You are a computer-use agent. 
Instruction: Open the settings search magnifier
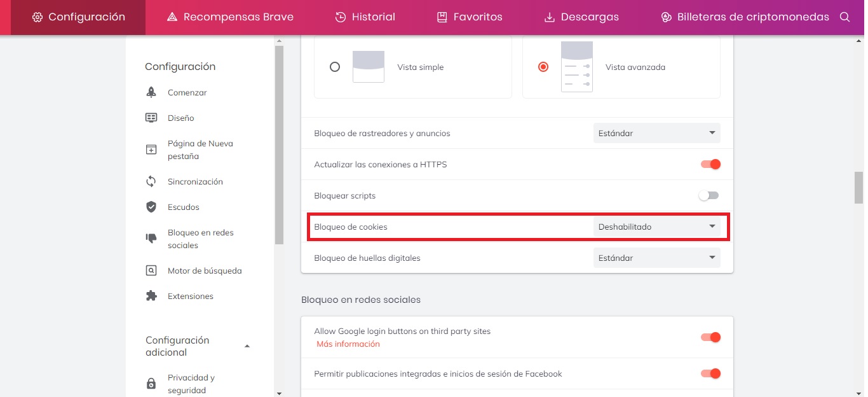coord(844,17)
